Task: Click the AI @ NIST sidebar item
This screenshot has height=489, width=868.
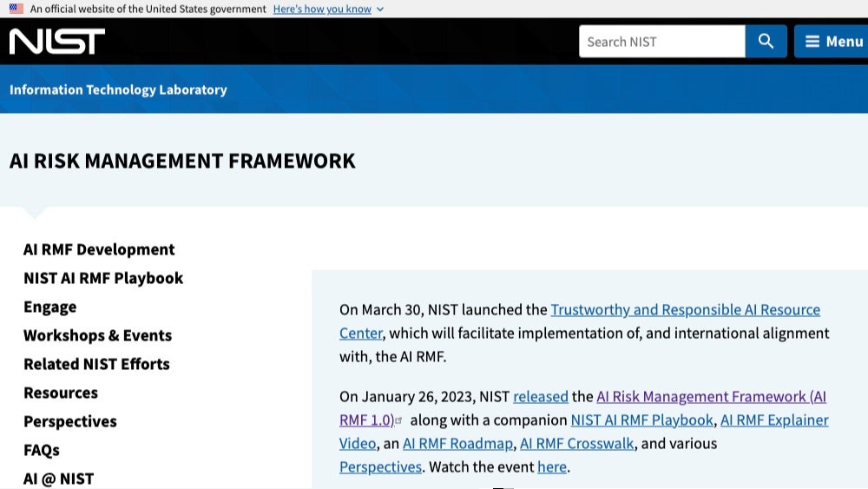Action: pos(58,478)
